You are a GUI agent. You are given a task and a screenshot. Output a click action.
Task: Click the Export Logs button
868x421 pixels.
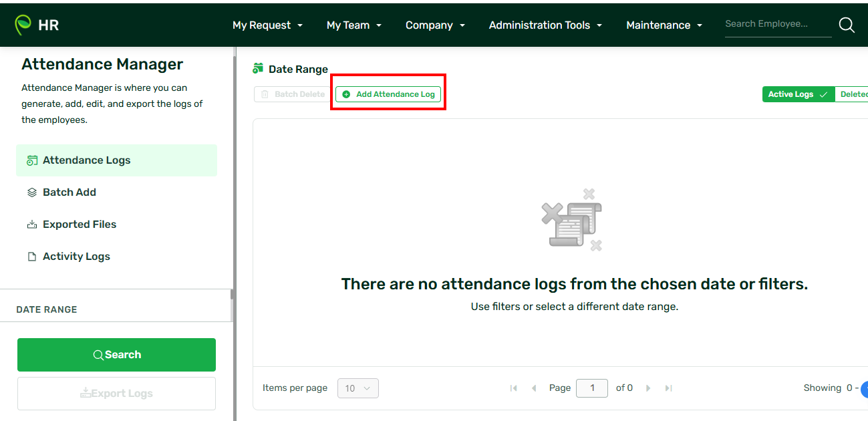coord(116,394)
